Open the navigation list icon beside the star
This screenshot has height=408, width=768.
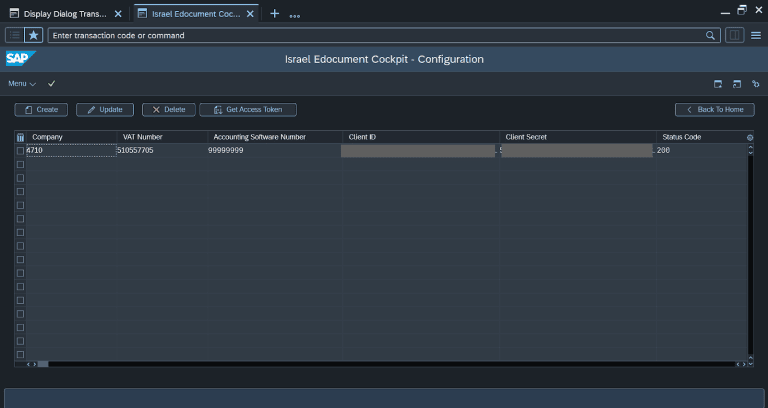pyautogui.click(x=15, y=35)
